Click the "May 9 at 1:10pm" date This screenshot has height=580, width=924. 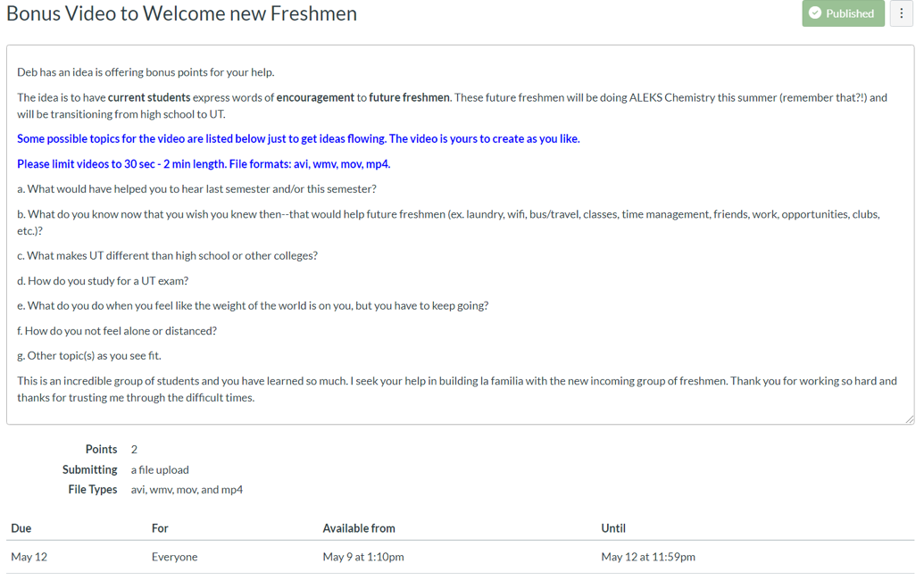pyautogui.click(x=363, y=557)
